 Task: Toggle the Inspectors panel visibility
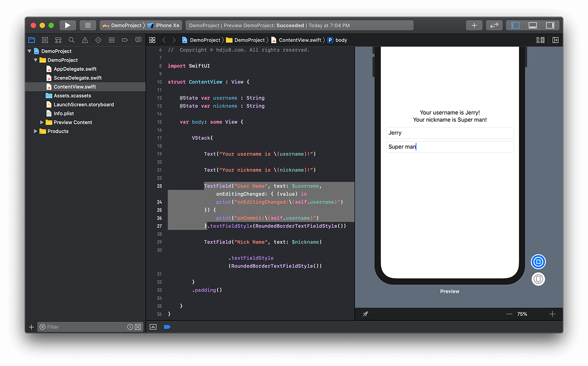[550, 25]
